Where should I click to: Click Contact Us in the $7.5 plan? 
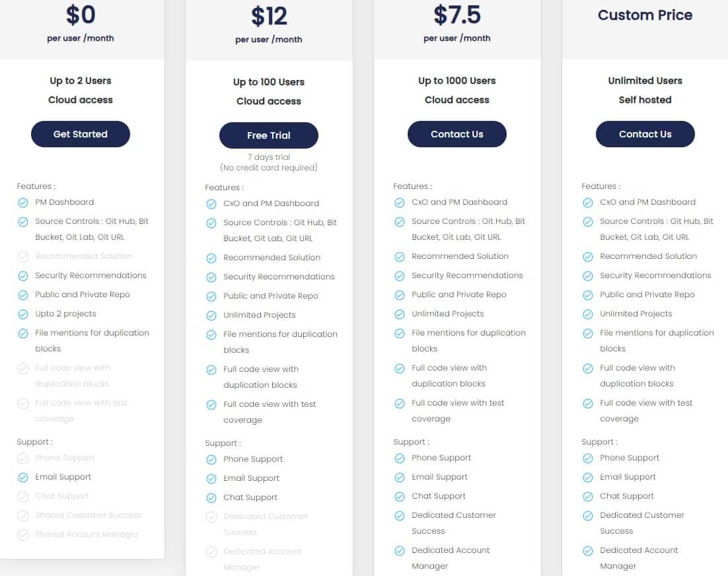click(x=456, y=134)
